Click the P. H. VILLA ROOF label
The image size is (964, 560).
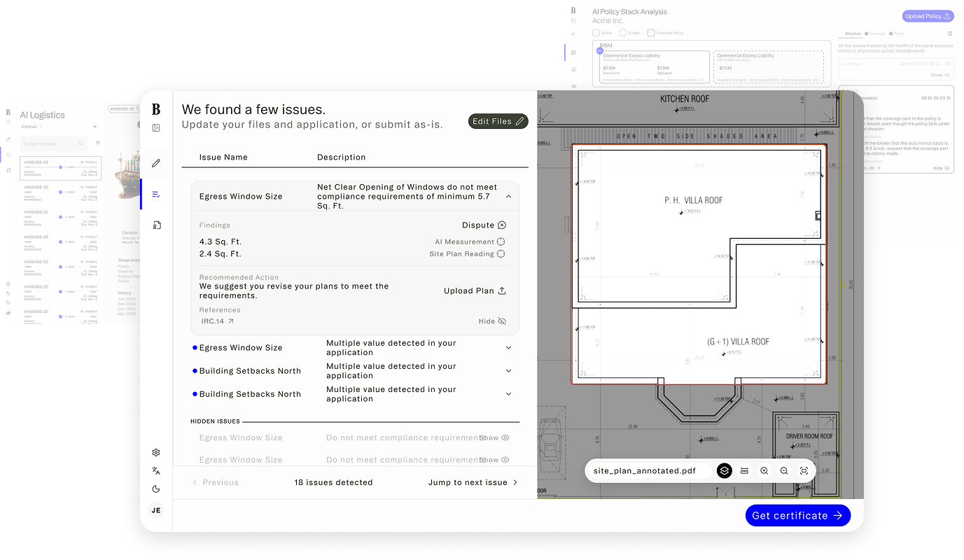(x=693, y=200)
